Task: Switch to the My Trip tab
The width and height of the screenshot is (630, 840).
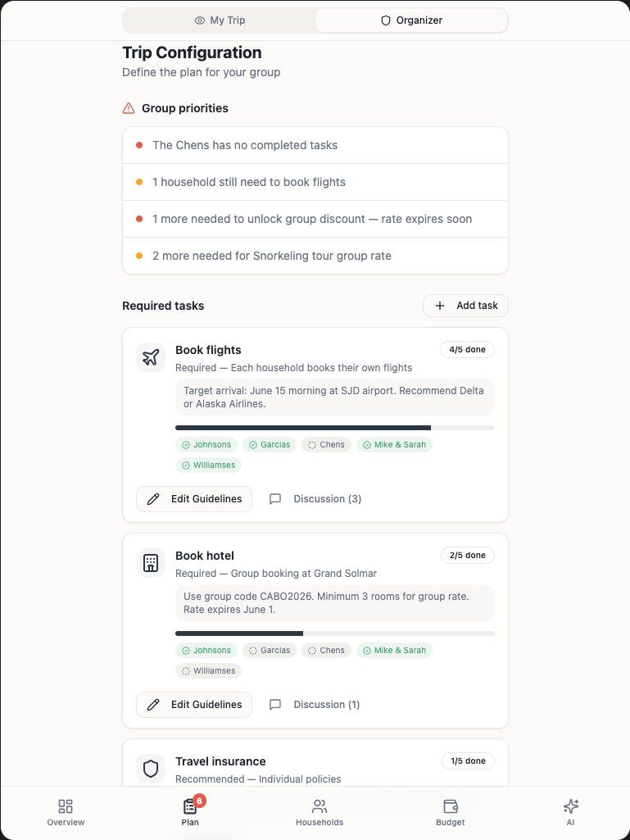Action: 220,20
